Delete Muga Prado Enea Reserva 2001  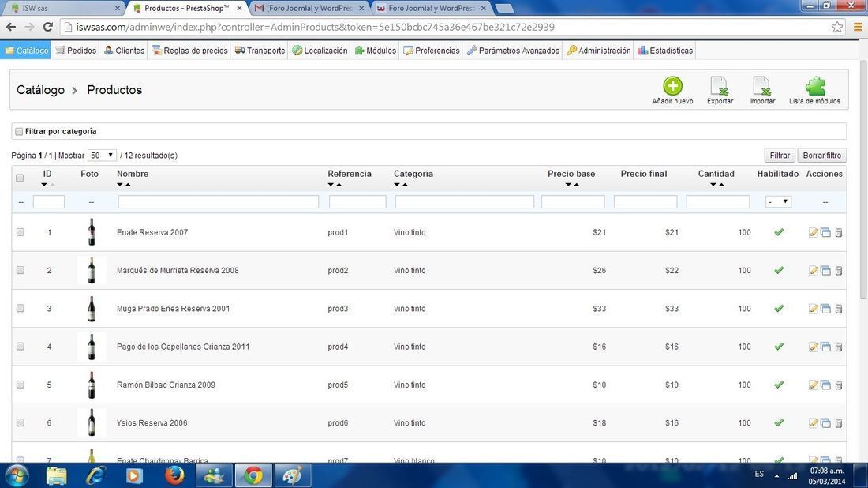[x=839, y=309]
